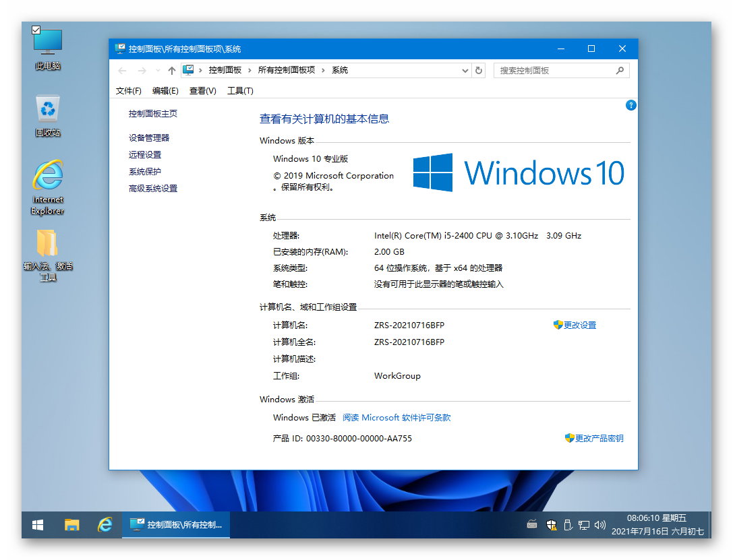Screen dimensions: 733x560
Task: Click 所有控制面板项 in the breadcrumb
Action: pos(287,70)
